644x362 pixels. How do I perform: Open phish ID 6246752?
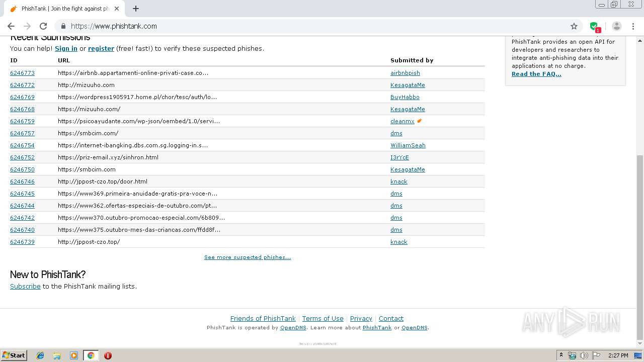(x=22, y=157)
